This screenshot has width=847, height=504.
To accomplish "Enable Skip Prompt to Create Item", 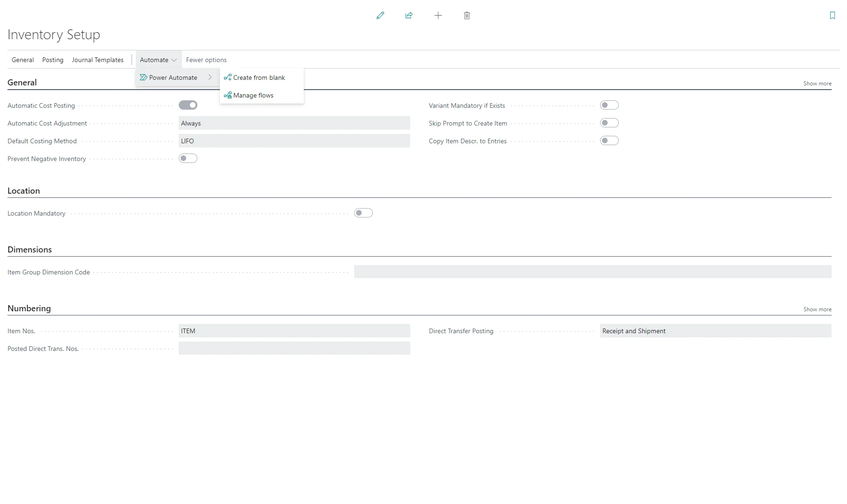I will (609, 123).
